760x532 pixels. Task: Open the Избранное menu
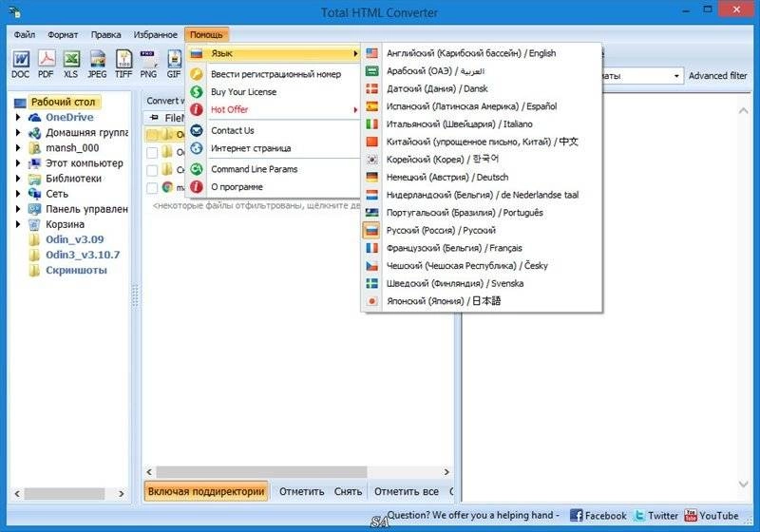click(155, 34)
